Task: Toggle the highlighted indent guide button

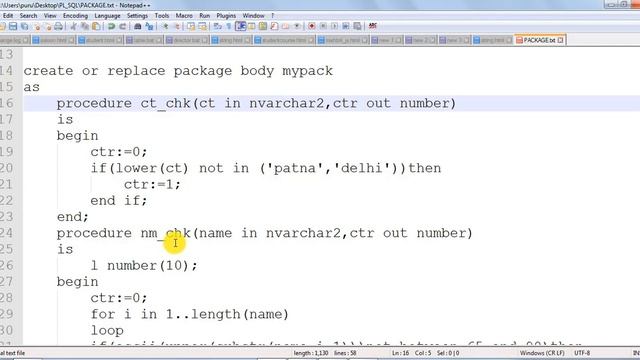Action: (240, 26)
